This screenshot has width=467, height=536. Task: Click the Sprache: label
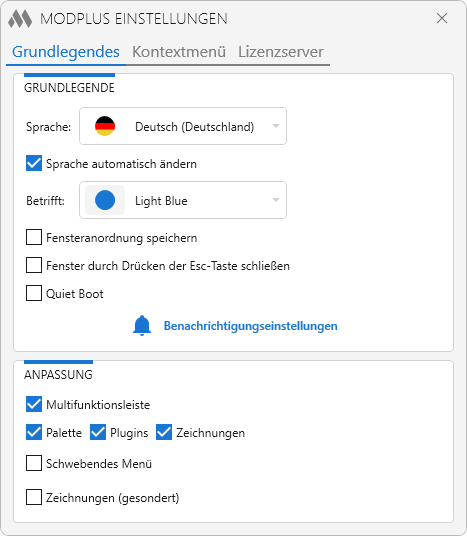[49, 127]
